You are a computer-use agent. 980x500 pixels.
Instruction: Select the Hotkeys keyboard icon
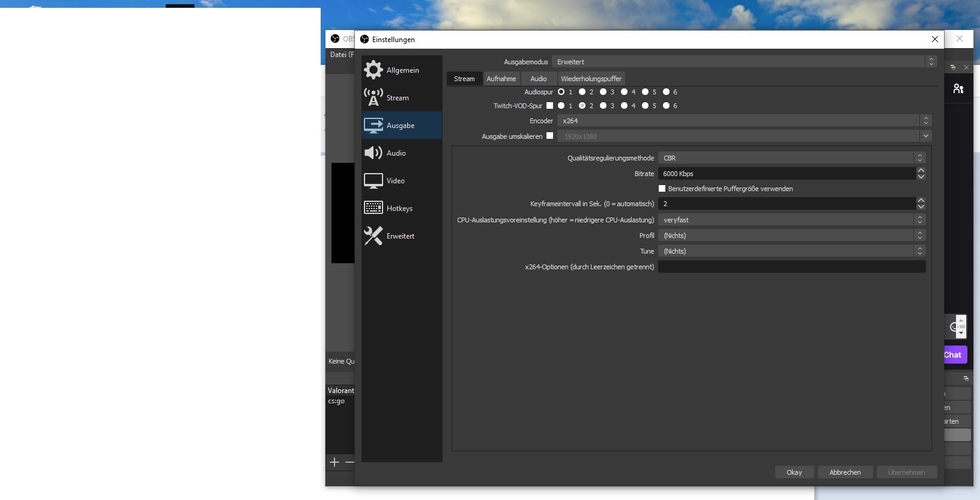(x=373, y=208)
